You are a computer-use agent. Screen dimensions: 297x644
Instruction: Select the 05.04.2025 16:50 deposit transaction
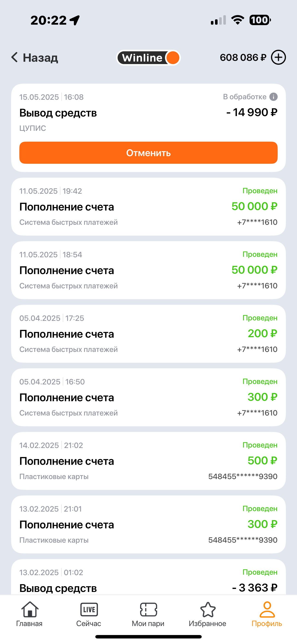click(148, 397)
